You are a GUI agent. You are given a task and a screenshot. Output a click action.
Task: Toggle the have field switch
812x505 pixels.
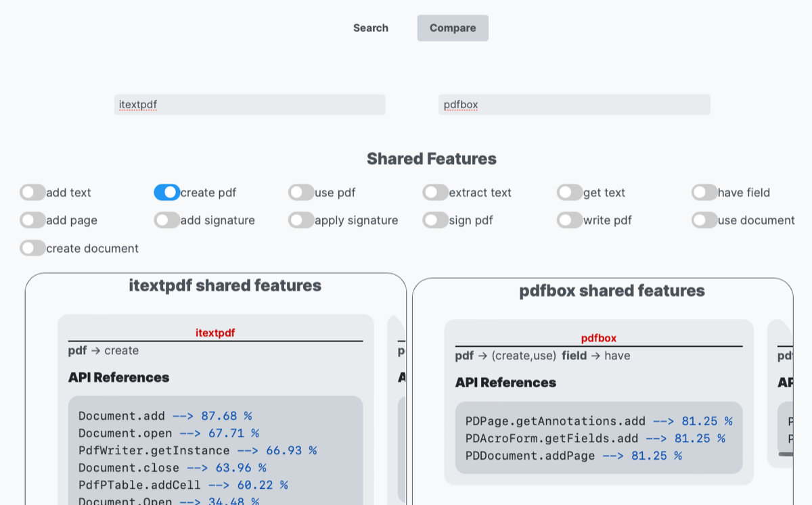[x=704, y=193]
